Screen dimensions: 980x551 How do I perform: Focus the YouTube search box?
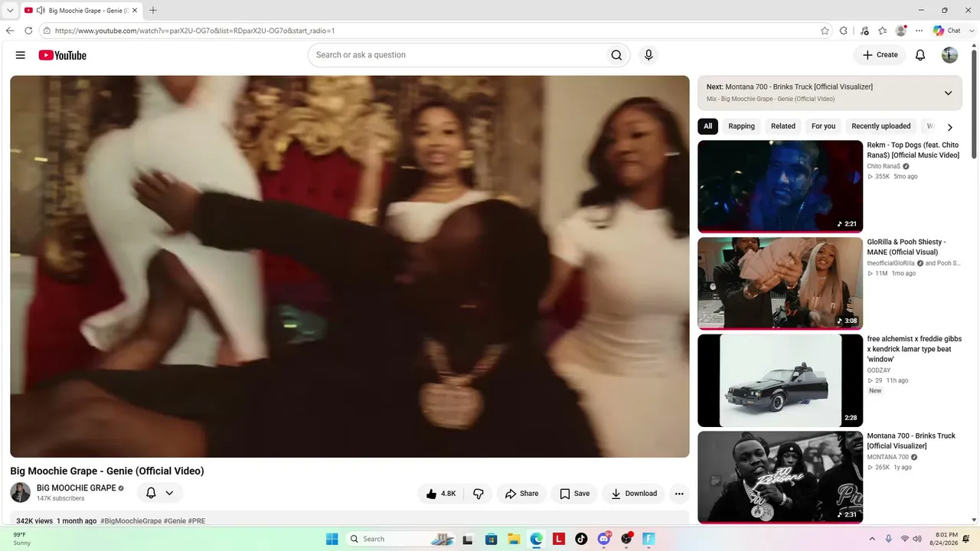pos(458,55)
